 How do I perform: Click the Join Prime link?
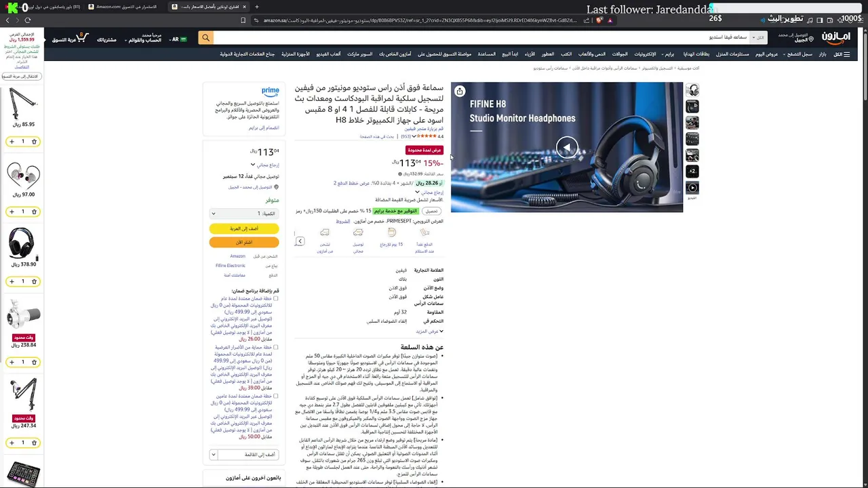click(264, 127)
